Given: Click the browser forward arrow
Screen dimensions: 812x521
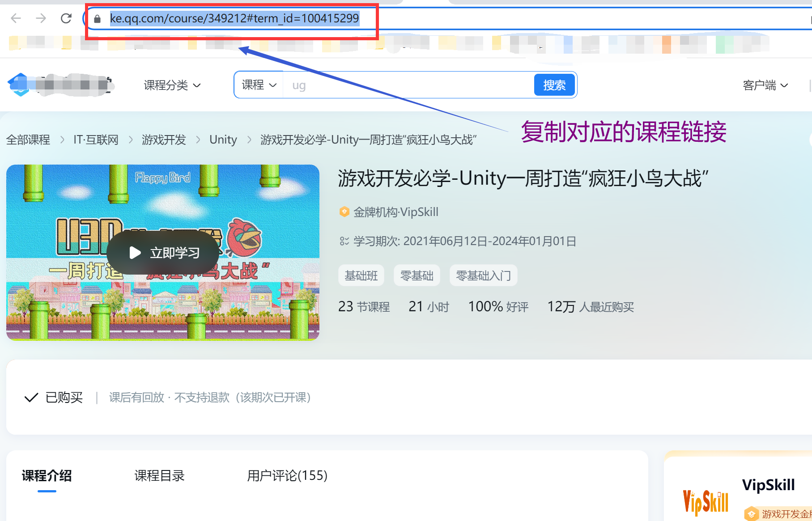Looking at the screenshot, I should (x=41, y=18).
